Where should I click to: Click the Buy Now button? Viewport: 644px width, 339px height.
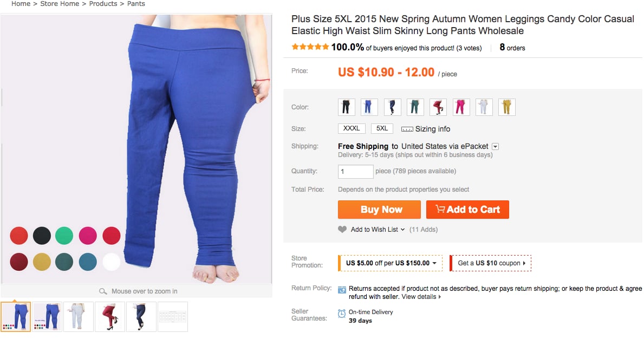click(379, 210)
